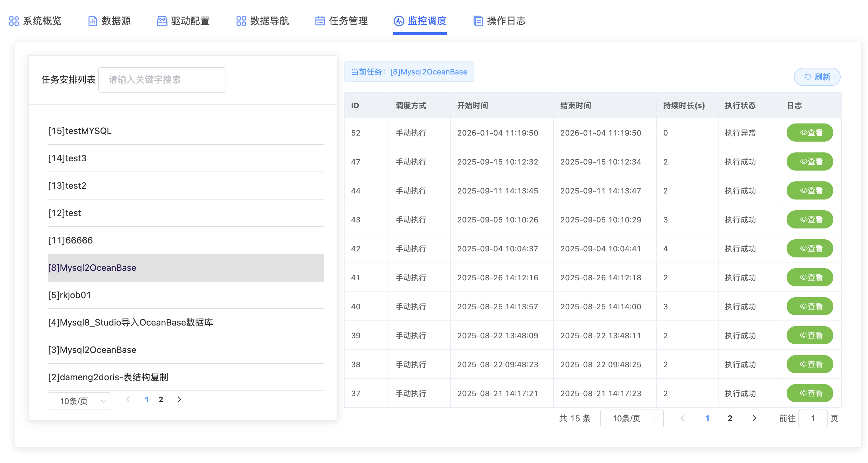The image size is (868, 463).
Task: Go to next page of execution table
Action: [x=754, y=418]
